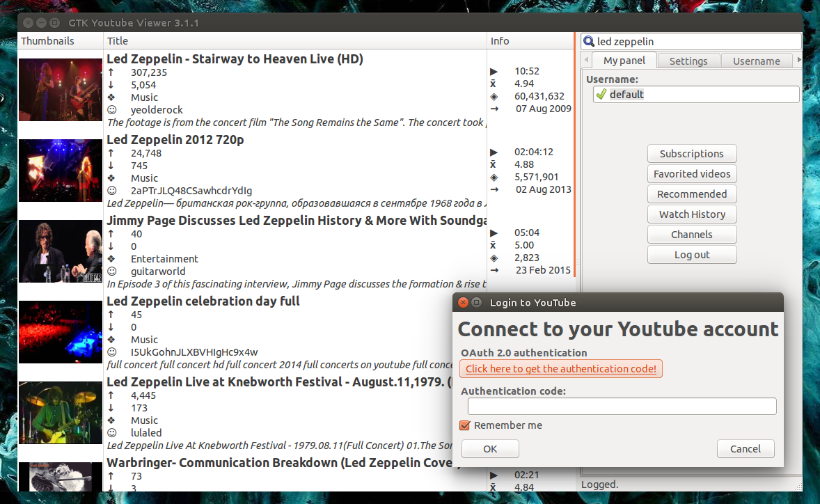
Task: Focus the Authentication code input field
Action: (x=622, y=407)
